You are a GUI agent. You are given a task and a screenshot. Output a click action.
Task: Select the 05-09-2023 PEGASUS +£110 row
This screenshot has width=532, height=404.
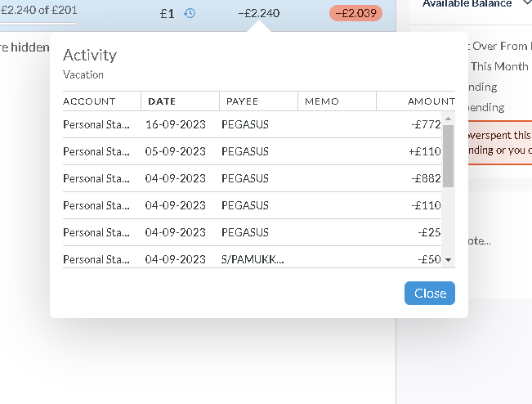pos(252,151)
